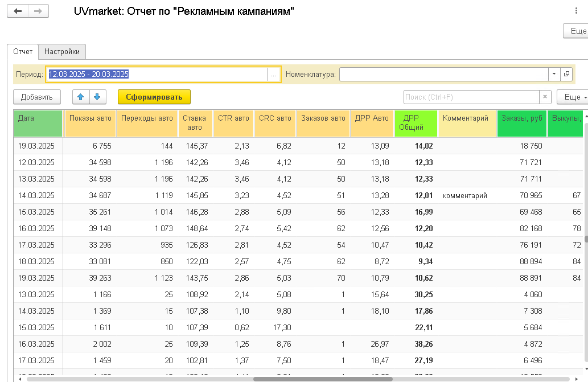The width and height of the screenshot is (588, 382).
Task: Open Номенклатура field linked item icon
Action: (x=566, y=74)
